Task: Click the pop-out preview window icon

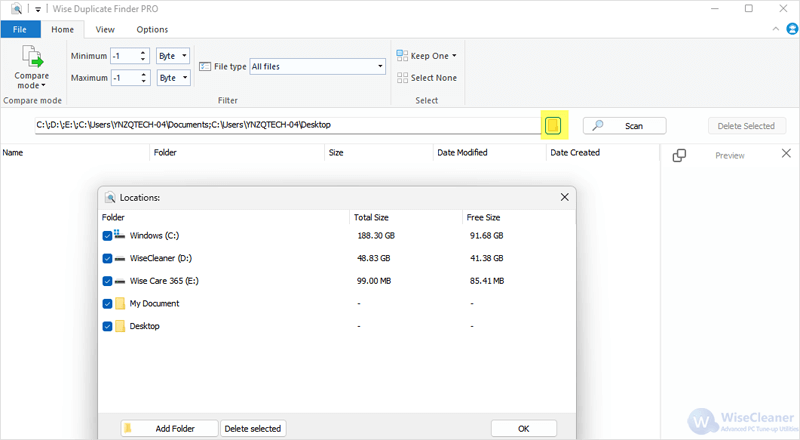Action: tap(679, 155)
